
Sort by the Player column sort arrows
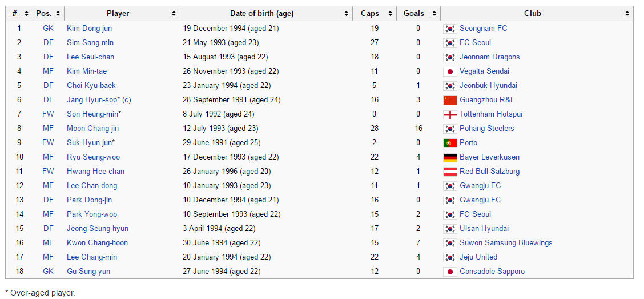pyautogui.click(x=174, y=14)
